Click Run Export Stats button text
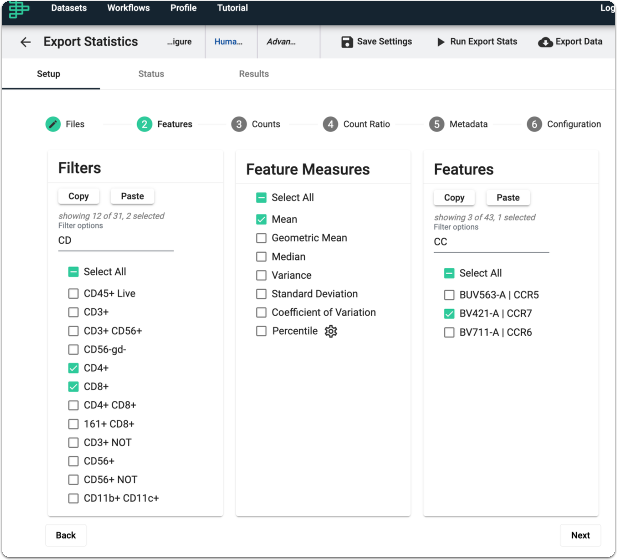Image resolution: width=617 pixels, height=560 pixels. click(x=484, y=42)
